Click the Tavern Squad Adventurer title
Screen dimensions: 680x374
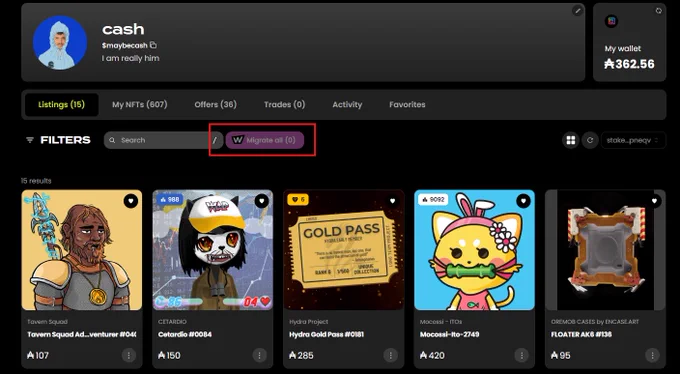click(x=82, y=335)
